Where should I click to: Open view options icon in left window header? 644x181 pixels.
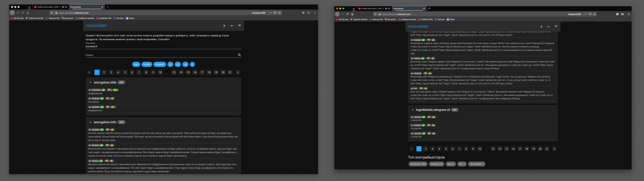pos(239,26)
